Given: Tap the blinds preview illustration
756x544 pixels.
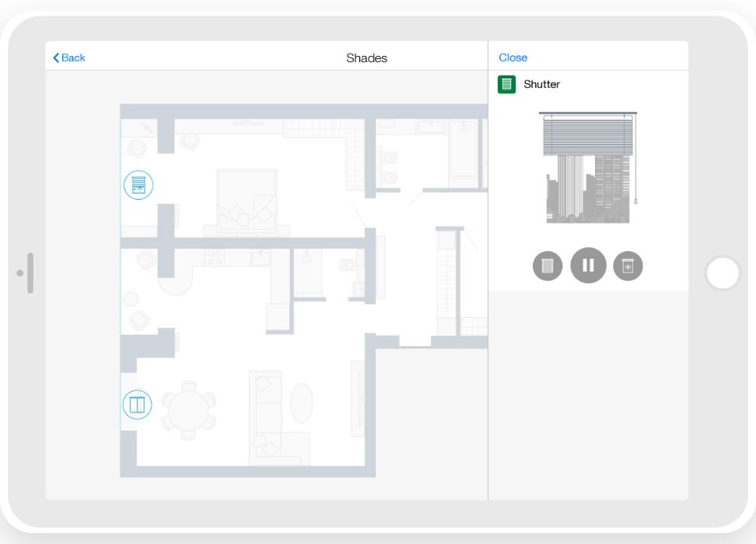Looking at the screenshot, I should click(x=587, y=167).
